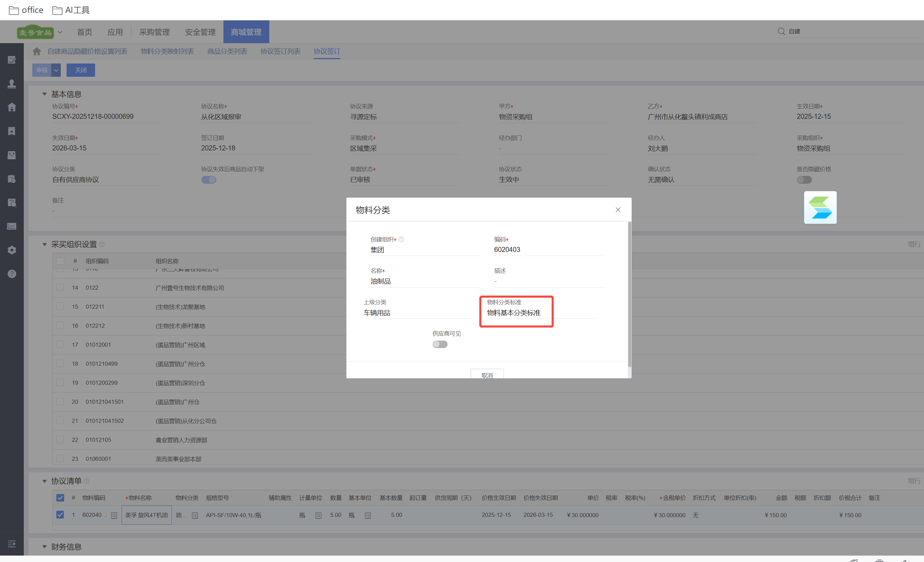924x562 pixels.
Task: Click the search magnifier icon
Action: point(781,32)
